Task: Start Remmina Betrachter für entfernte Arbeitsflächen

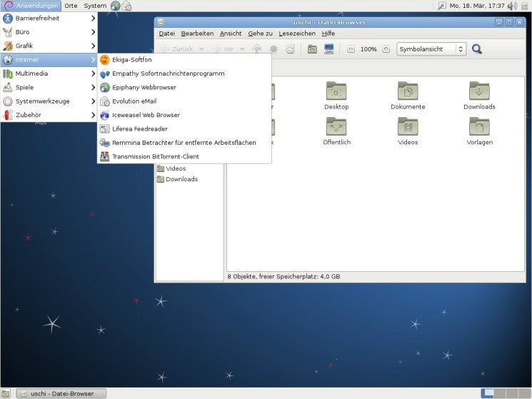Action: [x=184, y=143]
